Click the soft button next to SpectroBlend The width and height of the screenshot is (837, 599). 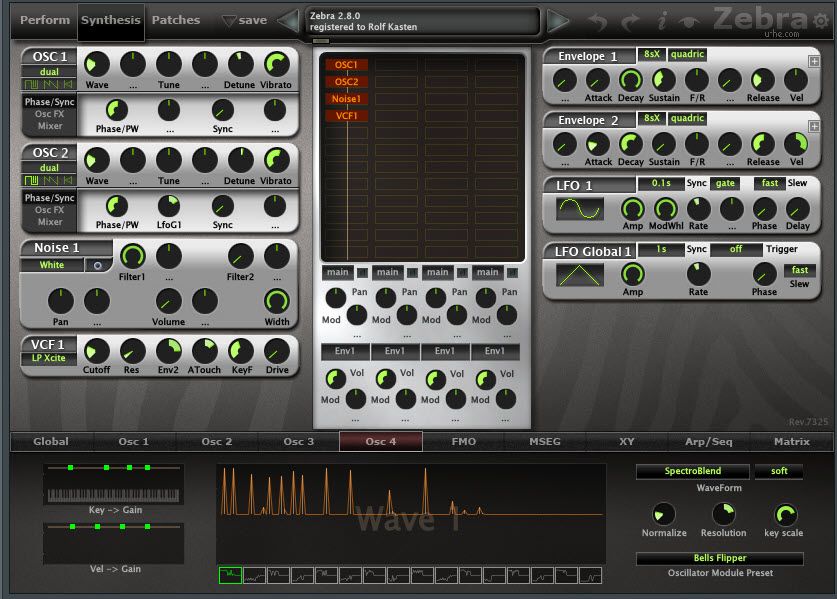[780, 471]
